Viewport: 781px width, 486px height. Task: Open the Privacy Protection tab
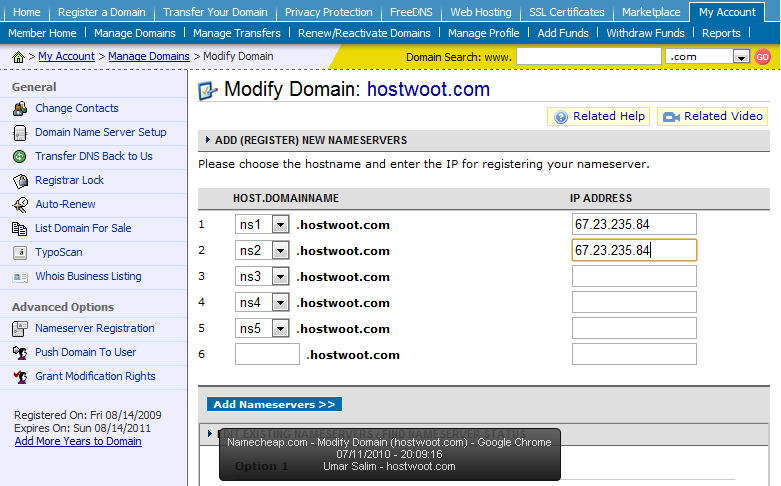click(329, 12)
